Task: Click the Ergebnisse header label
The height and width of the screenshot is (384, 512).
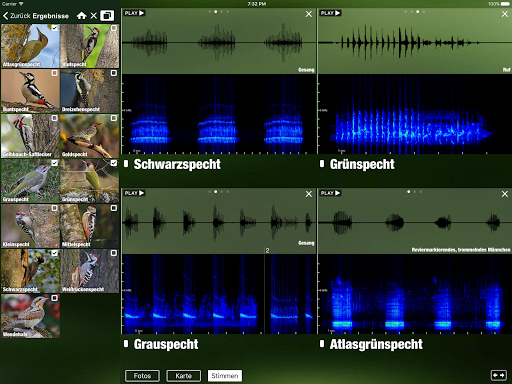Action: [51, 16]
